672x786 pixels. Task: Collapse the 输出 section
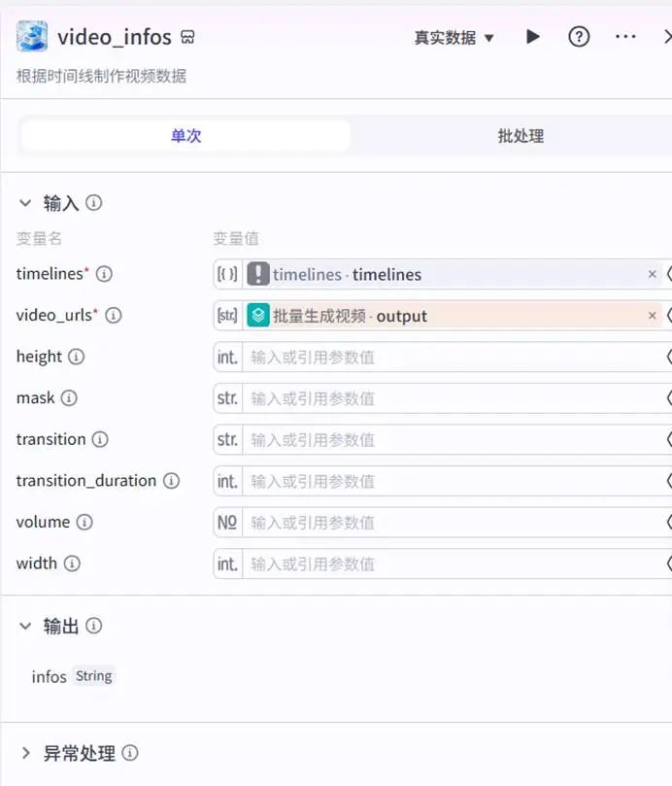26,627
